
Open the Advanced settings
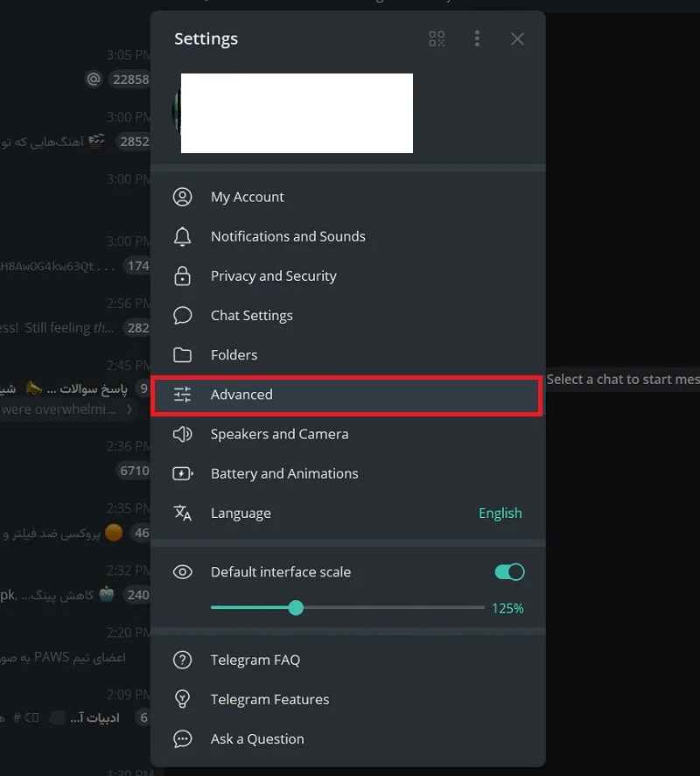point(348,395)
